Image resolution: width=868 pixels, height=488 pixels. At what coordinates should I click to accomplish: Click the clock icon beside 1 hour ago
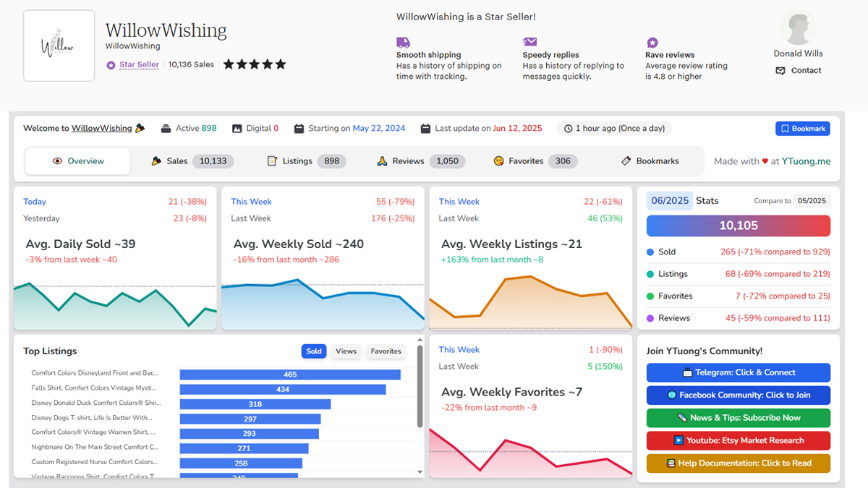pyautogui.click(x=568, y=129)
